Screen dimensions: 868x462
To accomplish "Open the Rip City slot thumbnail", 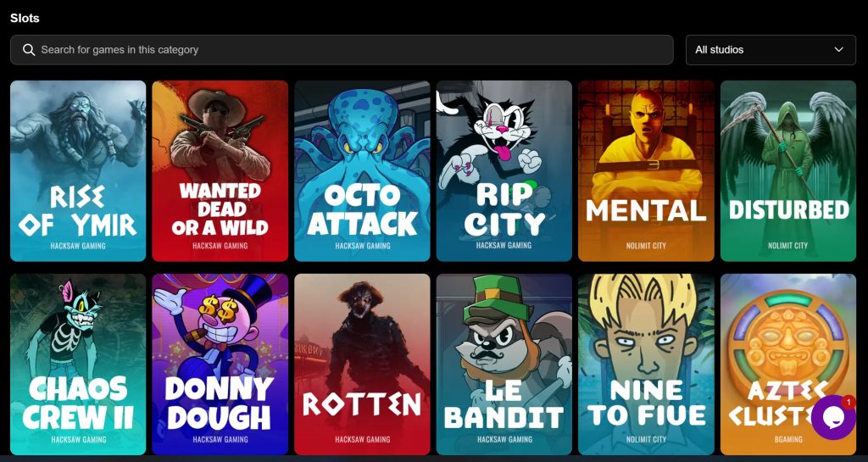I will coord(504,171).
